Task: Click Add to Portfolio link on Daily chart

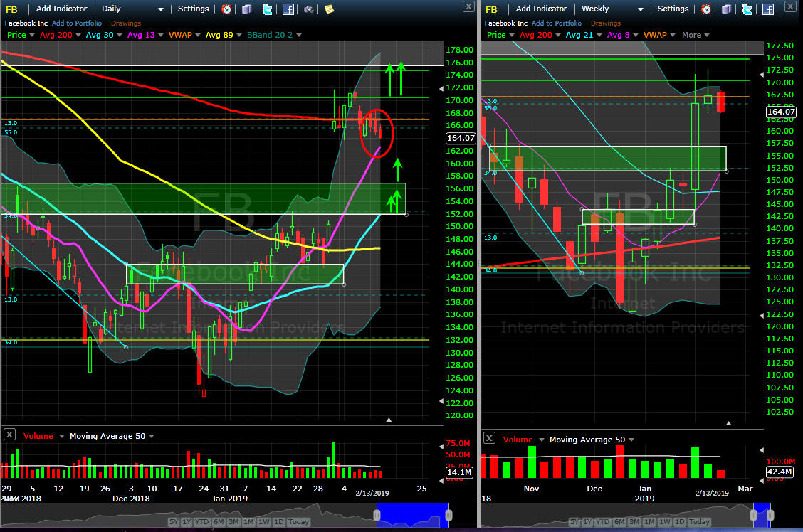Action: click(77, 23)
